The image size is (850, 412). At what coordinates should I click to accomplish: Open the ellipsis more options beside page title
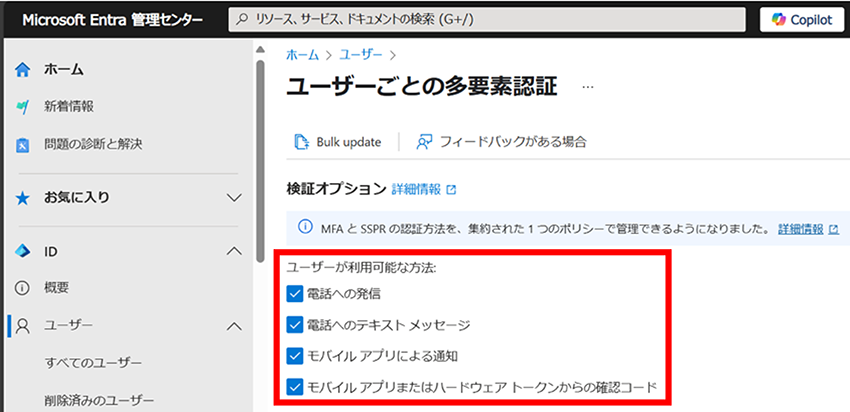[x=588, y=87]
